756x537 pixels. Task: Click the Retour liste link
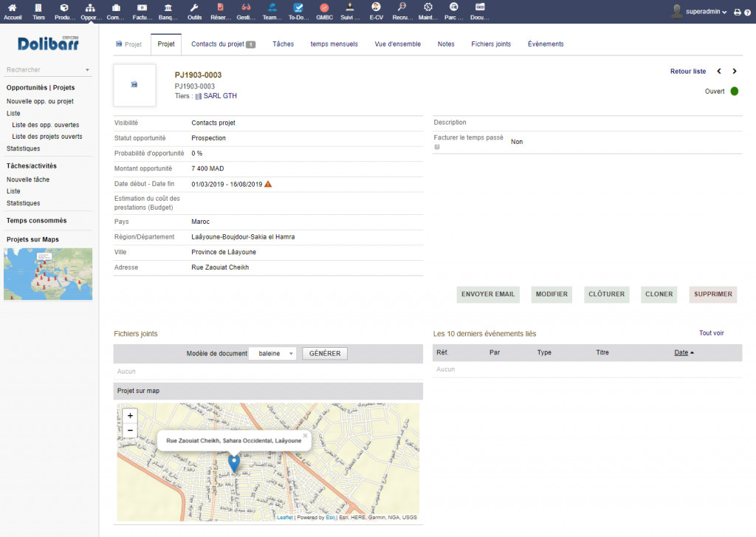(687, 72)
